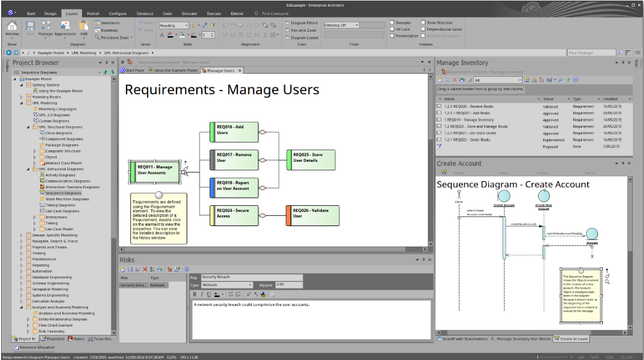Click the Resource Allocation tab button

pos(34,347)
